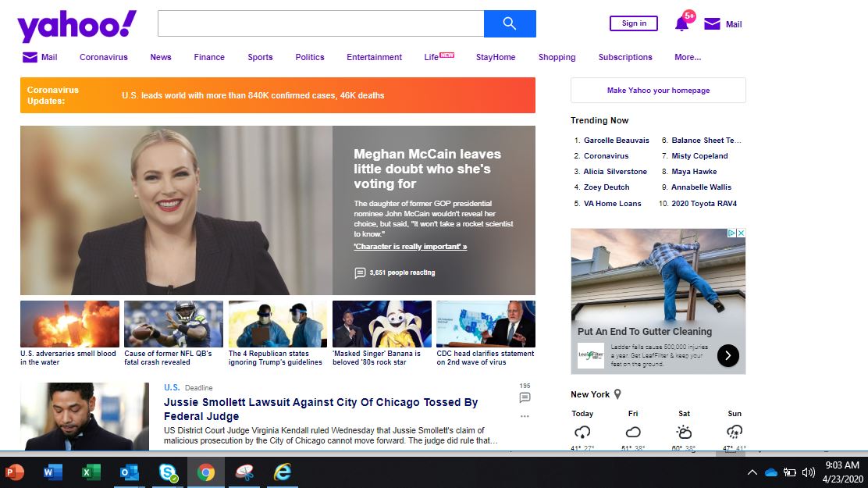Viewport: 868px width, 488px height.
Task: Click the blue search magnifier button
Action: click(x=510, y=23)
